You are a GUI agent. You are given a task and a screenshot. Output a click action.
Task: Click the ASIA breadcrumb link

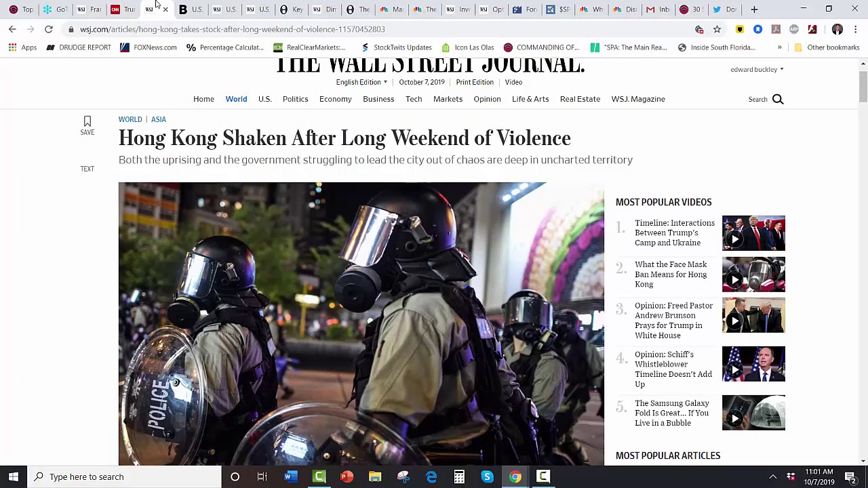(159, 119)
